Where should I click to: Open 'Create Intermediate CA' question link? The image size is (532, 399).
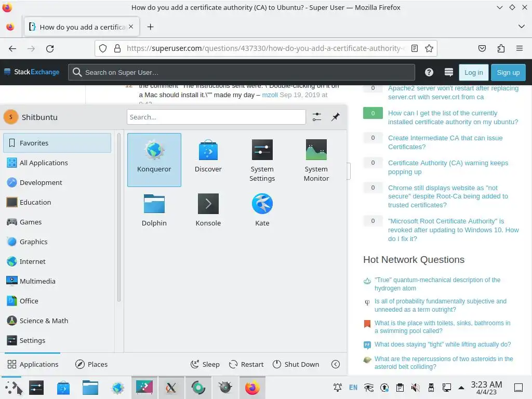click(445, 142)
